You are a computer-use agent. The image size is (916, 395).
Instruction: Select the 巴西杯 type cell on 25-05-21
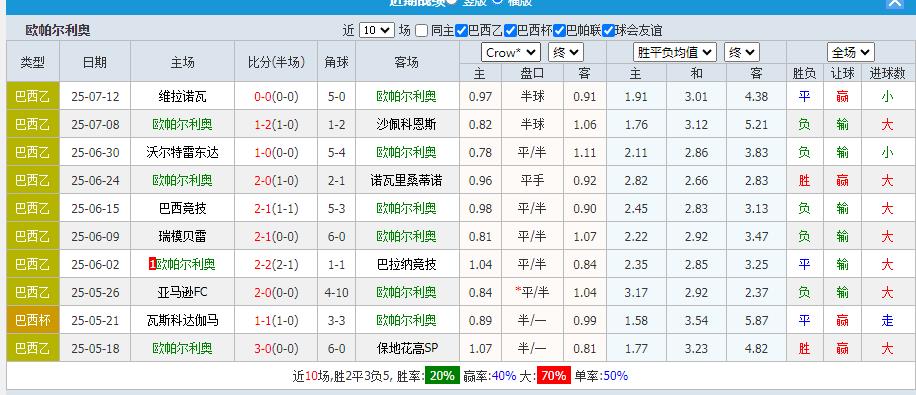pos(33,320)
